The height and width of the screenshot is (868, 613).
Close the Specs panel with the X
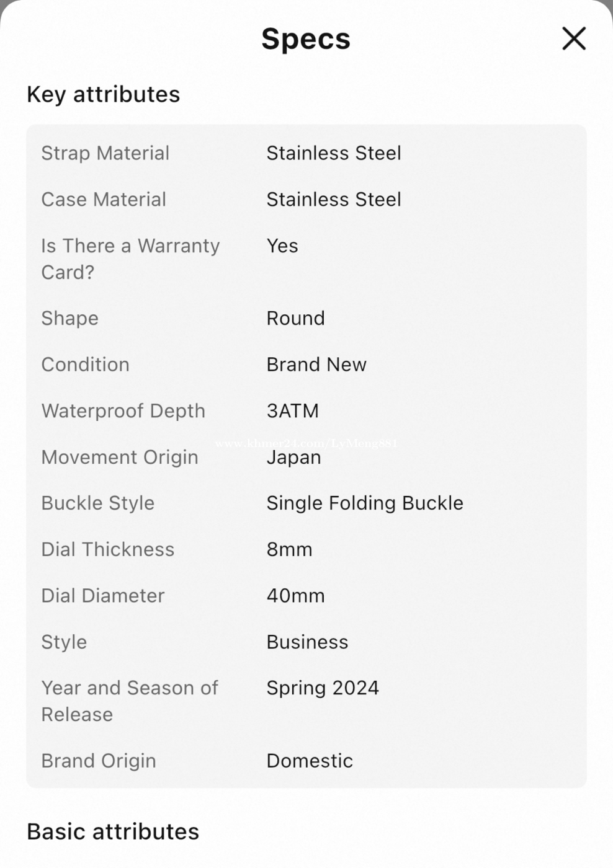click(573, 38)
